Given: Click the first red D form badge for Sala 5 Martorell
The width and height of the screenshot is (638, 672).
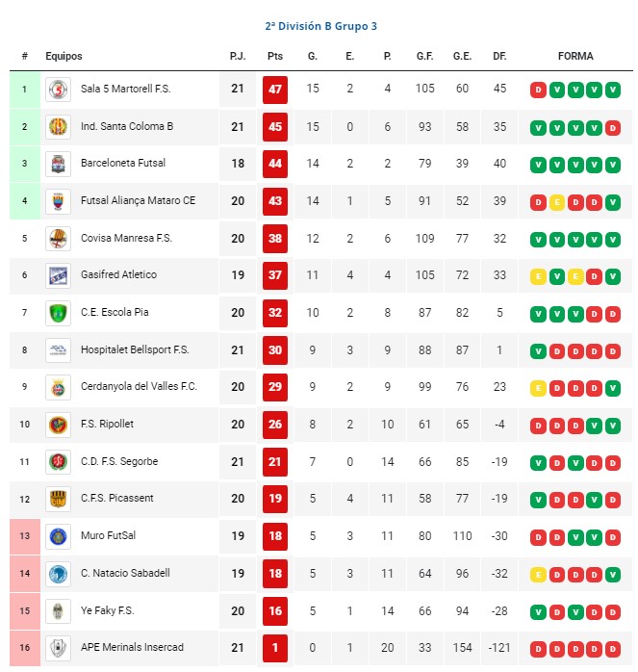Looking at the screenshot, I should [538, 90].
